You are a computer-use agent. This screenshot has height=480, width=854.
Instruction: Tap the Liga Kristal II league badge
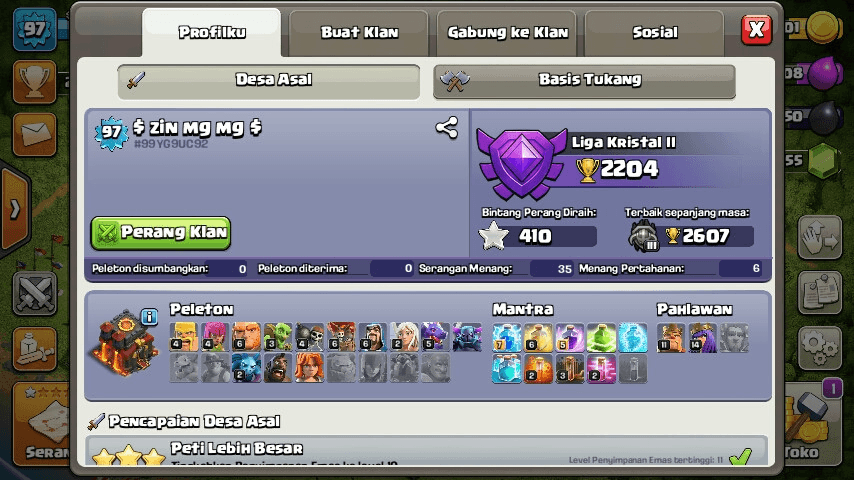pyautogui.click(x=521, y=163)
